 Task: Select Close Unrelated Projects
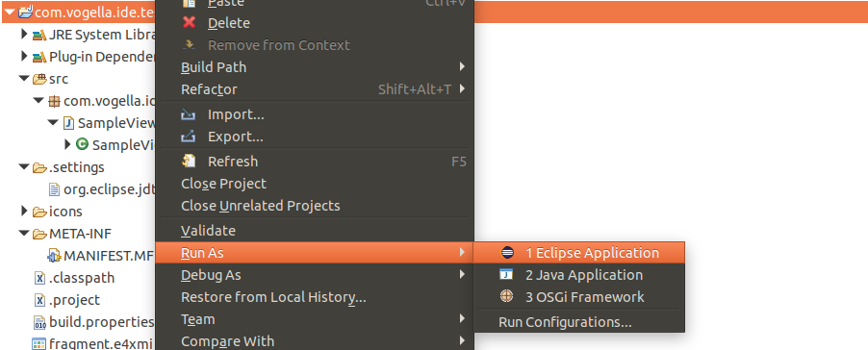[315, 206]
